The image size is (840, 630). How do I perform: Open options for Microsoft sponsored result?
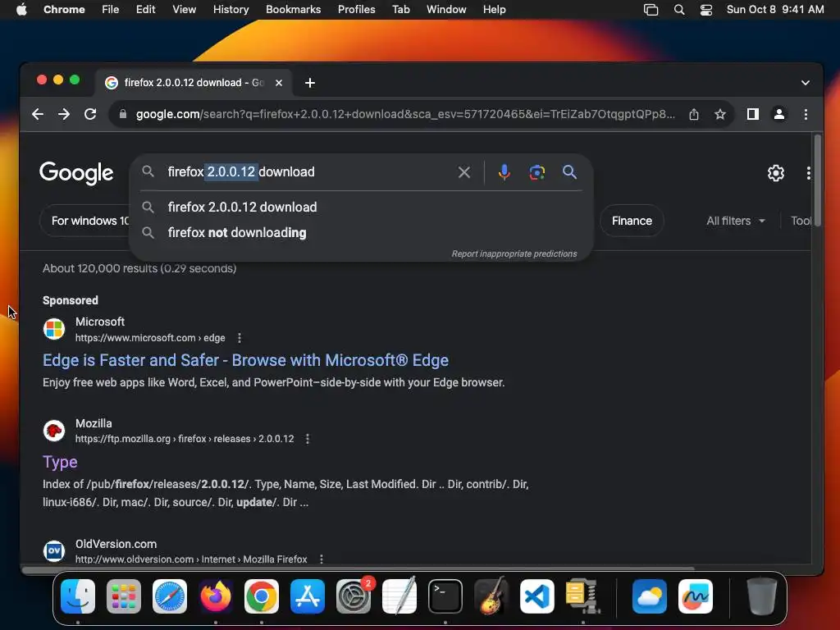tap(240, 338)
